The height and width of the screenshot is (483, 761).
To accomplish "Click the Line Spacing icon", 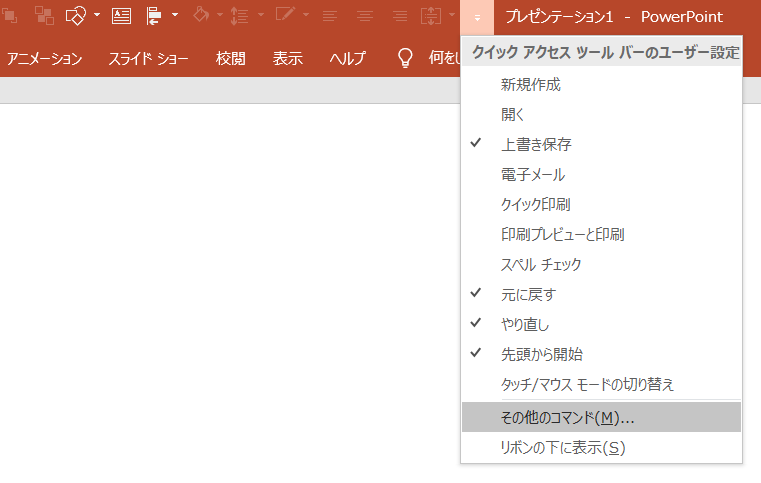I will [x=239, y=16].
